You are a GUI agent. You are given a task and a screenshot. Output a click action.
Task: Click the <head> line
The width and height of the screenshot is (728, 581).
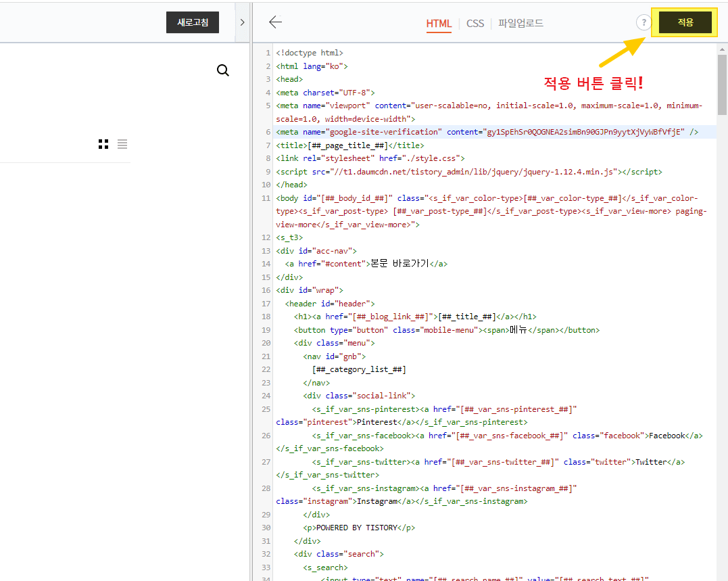coord(289,79)
